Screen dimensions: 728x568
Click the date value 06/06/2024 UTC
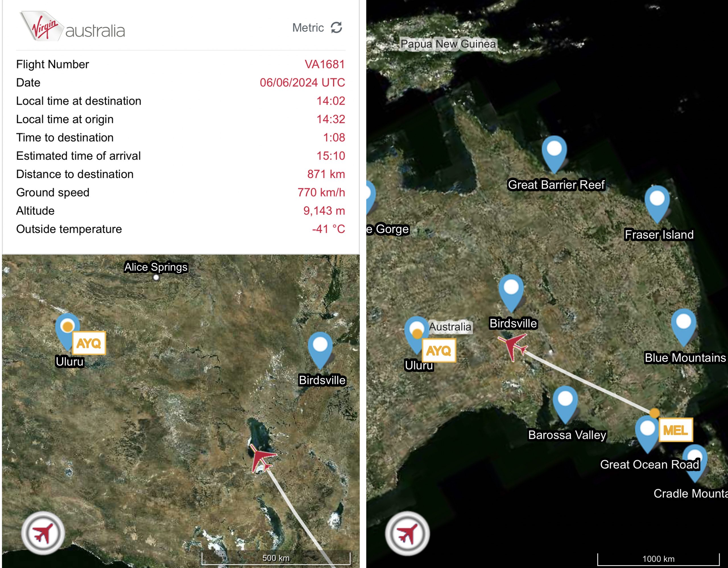(x=302, y=83)
